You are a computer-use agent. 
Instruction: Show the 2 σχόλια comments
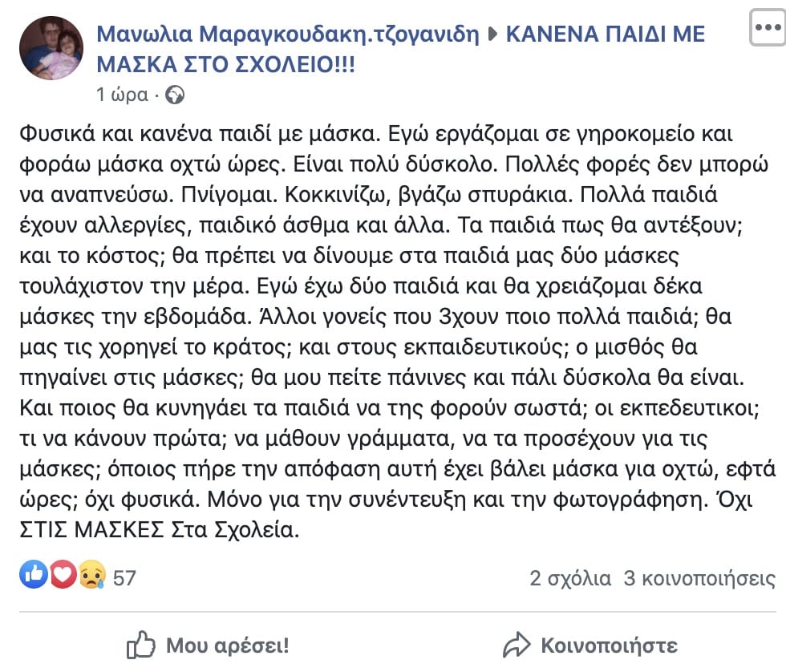coord(570,578)
